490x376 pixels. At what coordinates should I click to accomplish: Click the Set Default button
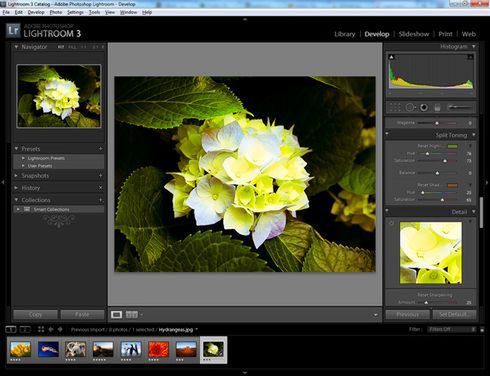(454, 314)
